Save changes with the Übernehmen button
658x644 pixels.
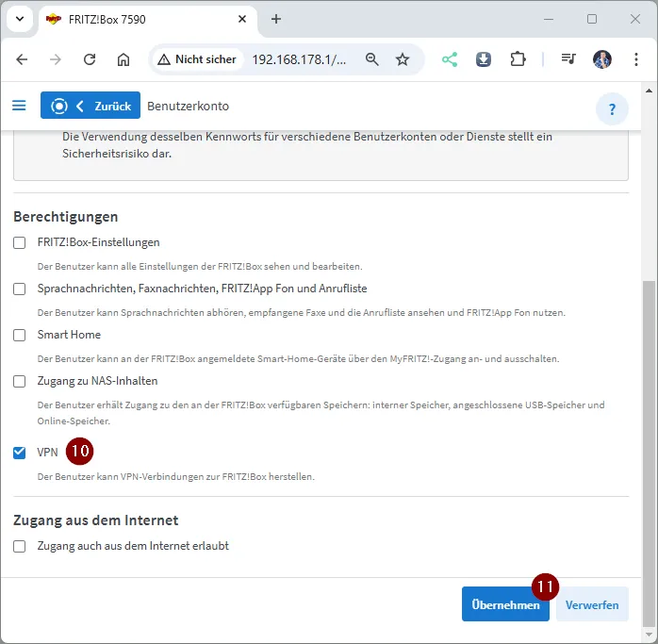click(504, 604)
